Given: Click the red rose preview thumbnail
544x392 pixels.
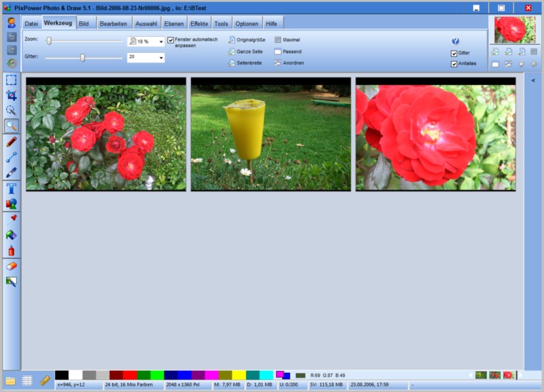Looking at the screenshot, I should coord(515,30).
